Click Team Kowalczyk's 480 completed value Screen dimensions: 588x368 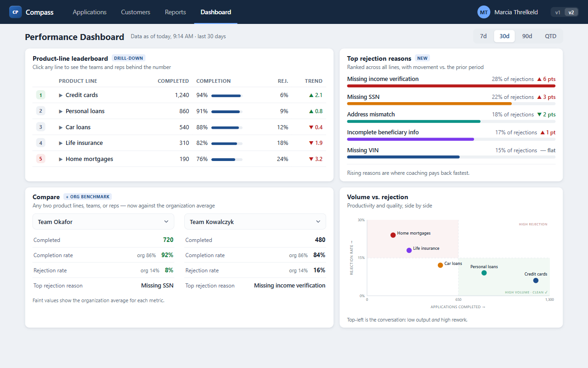[320, 240]
